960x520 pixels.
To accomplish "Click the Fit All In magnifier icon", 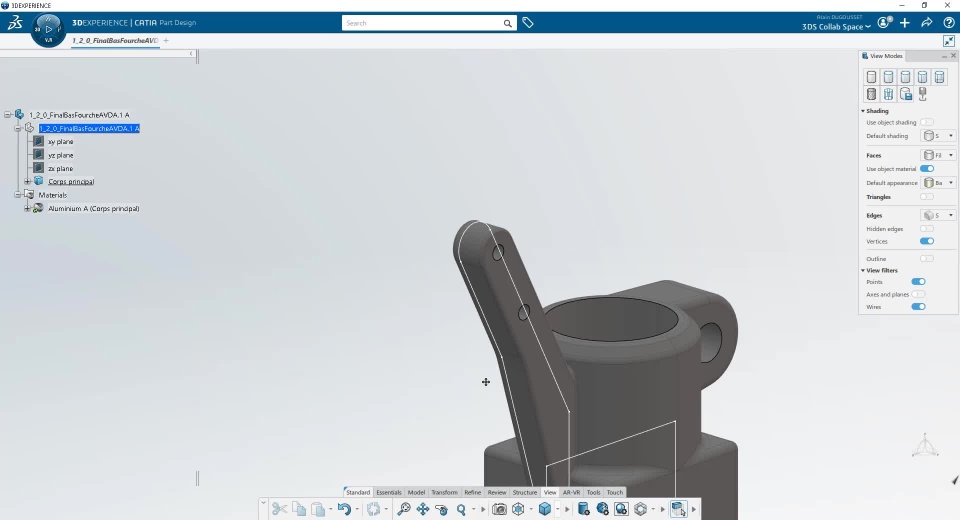I will pos(403,509).
